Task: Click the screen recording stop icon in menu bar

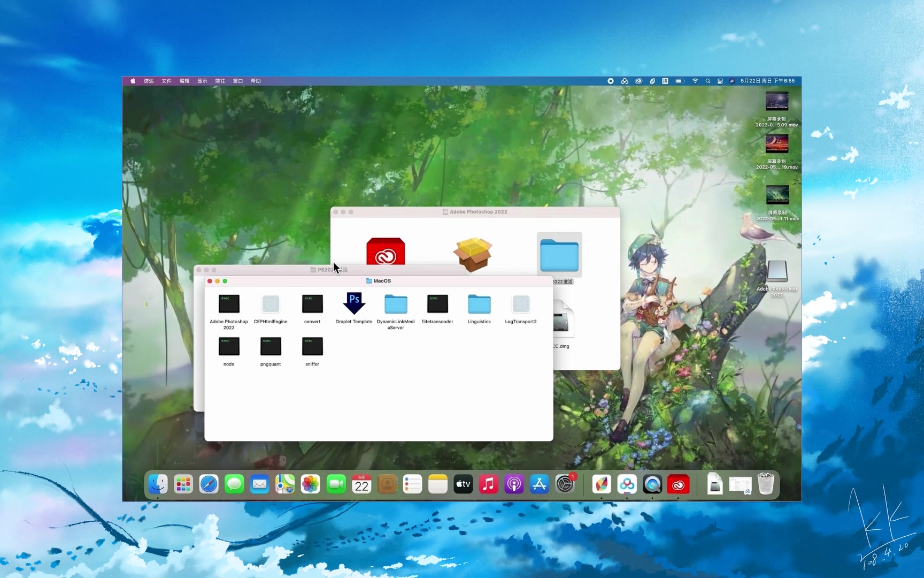Action: [x=610, y=81]
